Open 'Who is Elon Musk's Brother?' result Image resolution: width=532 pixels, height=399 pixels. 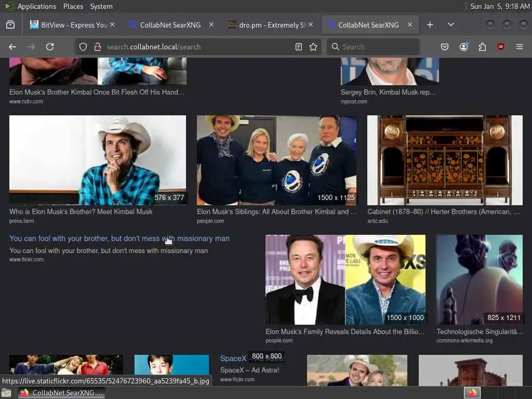[x=81, y=212]
